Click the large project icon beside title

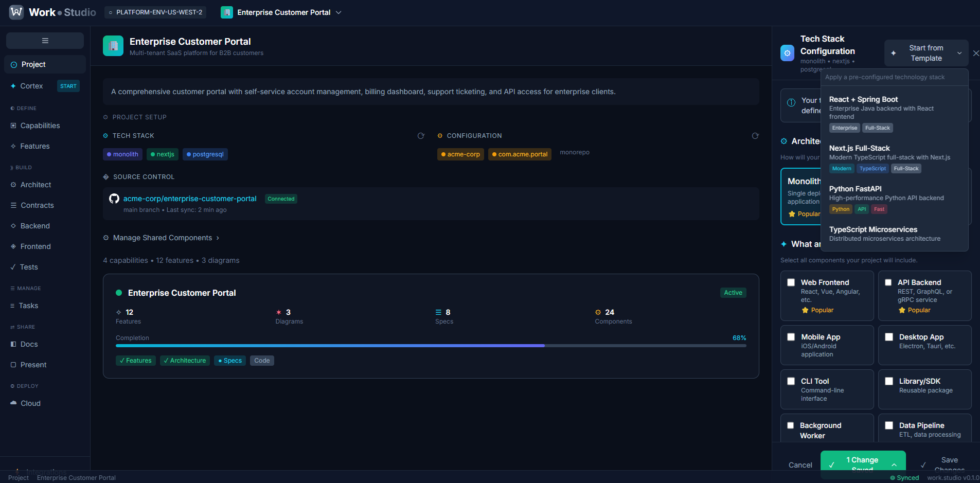pyautogui.click(x=113, y=46)
